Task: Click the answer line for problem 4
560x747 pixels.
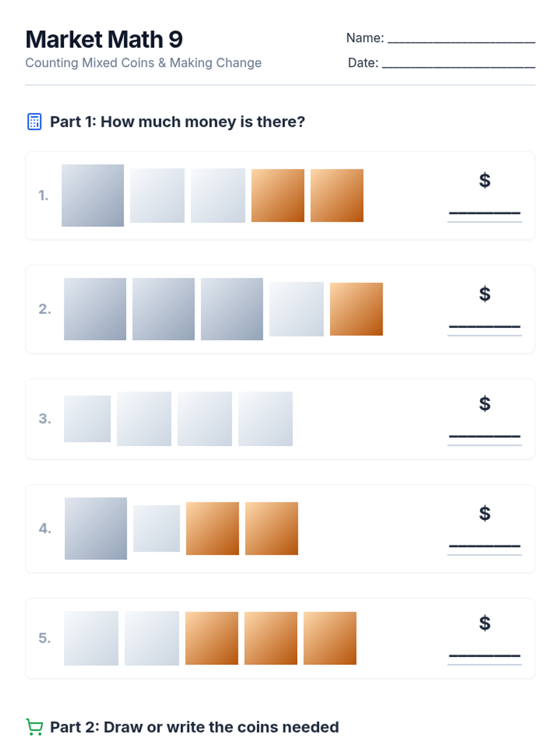Action: (484, 546)
